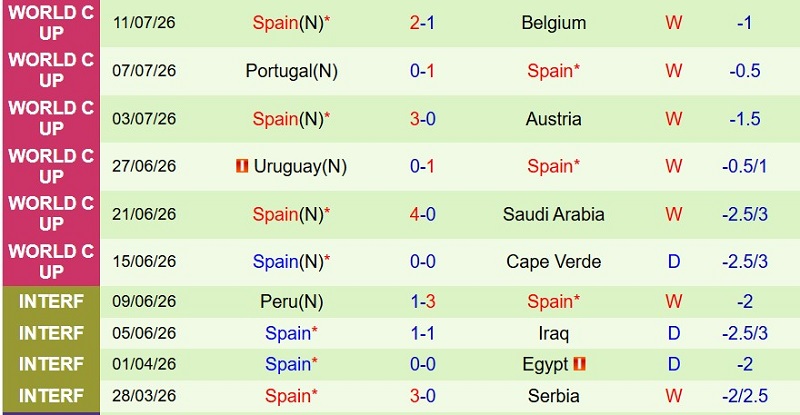Click the Iraq team name

[554, 333]
